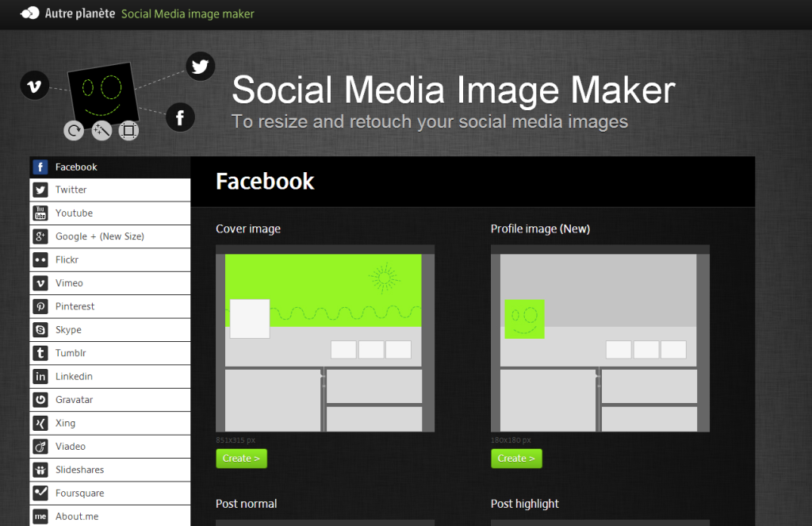812x526 pixels.
Task: Open the Gravatar section
Action: 109,400
